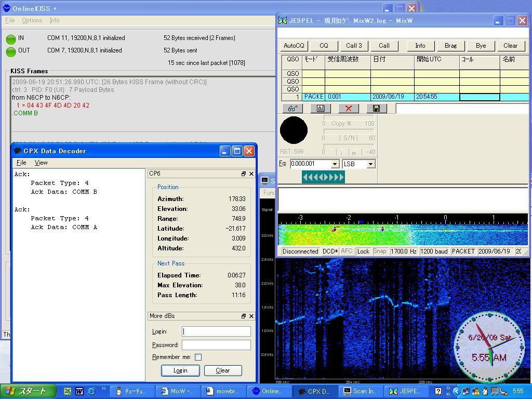
Task: Enable the Remember me checkbox
Action: click(198, 357)
